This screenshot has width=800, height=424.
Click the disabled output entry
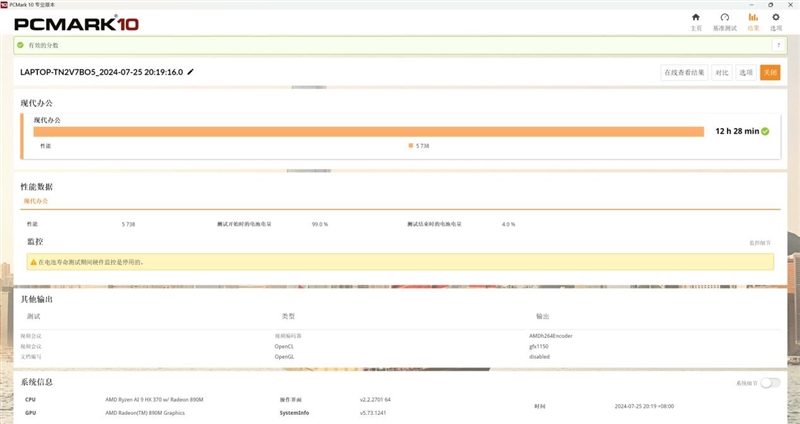point(539,357)
